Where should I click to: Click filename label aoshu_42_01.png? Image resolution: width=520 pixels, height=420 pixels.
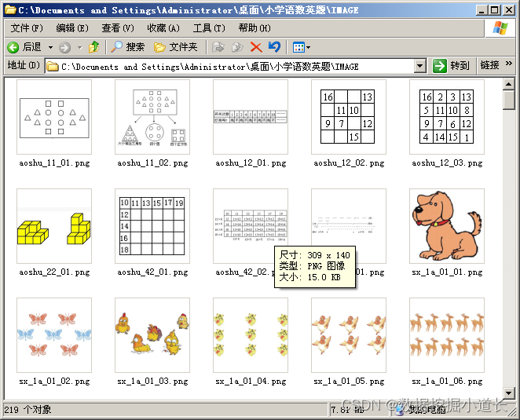(152, 272)
